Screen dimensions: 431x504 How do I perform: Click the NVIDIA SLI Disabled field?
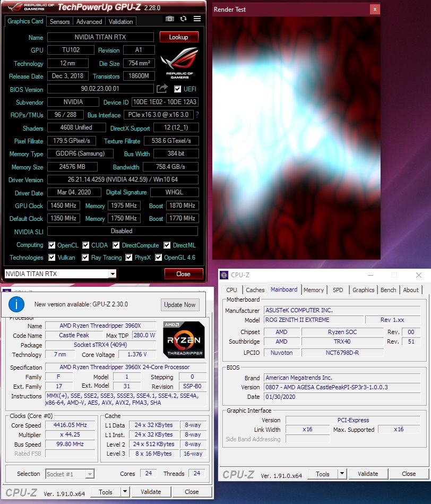point(123,231)
